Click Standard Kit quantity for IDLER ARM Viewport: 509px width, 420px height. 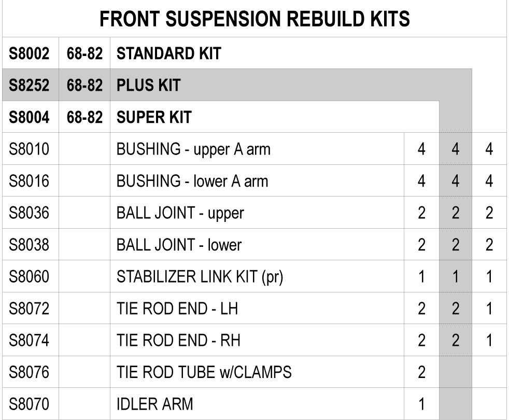422,404
